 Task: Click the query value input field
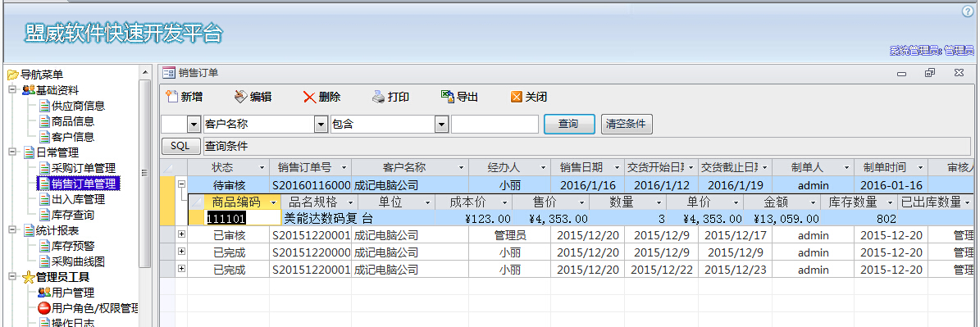(495, 125)
